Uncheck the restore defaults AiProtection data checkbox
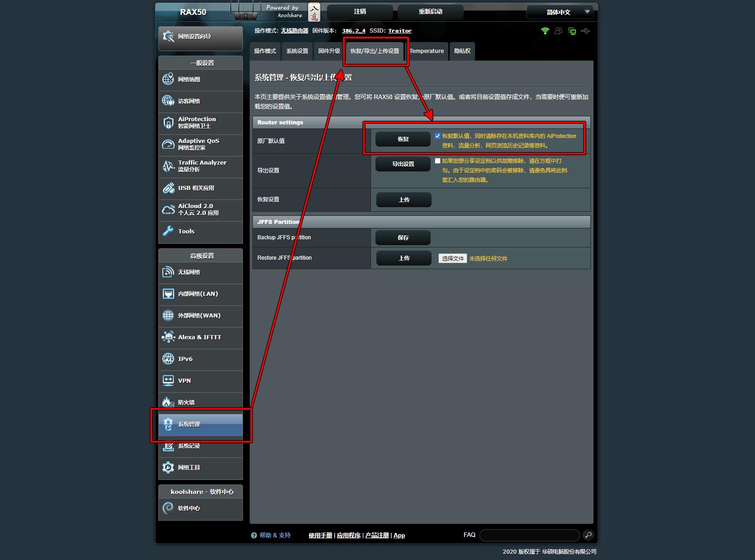The height and width of the screenshot is (560, 755). tap(437, 136)
